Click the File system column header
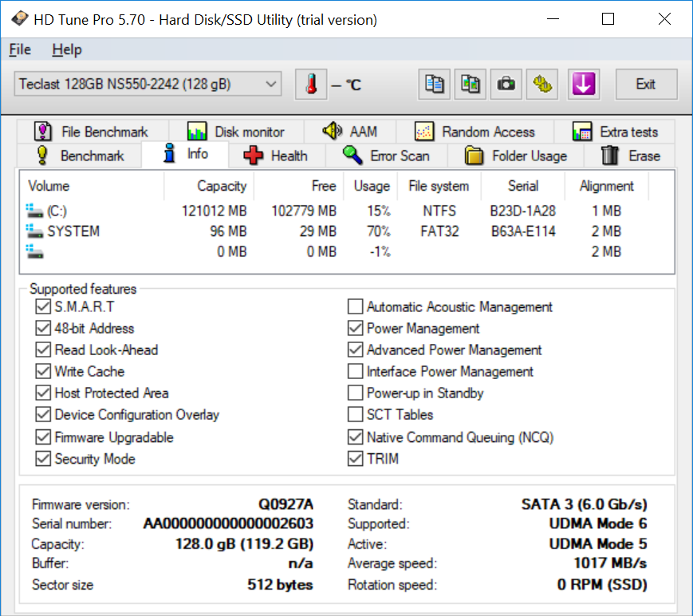The image size is (693, 616). (439, 186)
